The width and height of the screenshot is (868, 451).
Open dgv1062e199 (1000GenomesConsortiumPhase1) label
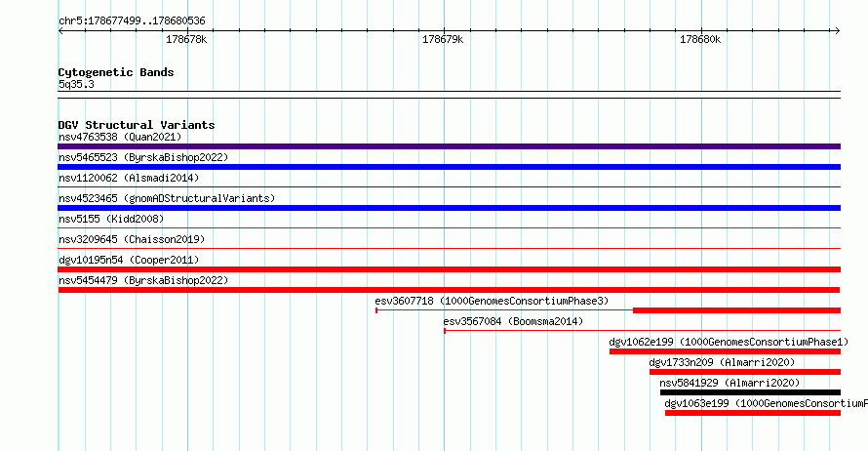729,342
